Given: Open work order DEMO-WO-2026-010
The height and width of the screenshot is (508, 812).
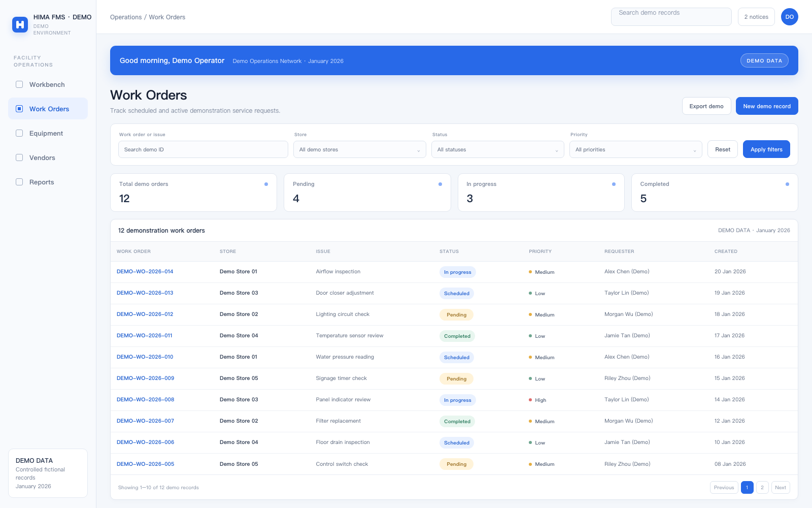Looking at the screenshot, I should tap(145, 357).
